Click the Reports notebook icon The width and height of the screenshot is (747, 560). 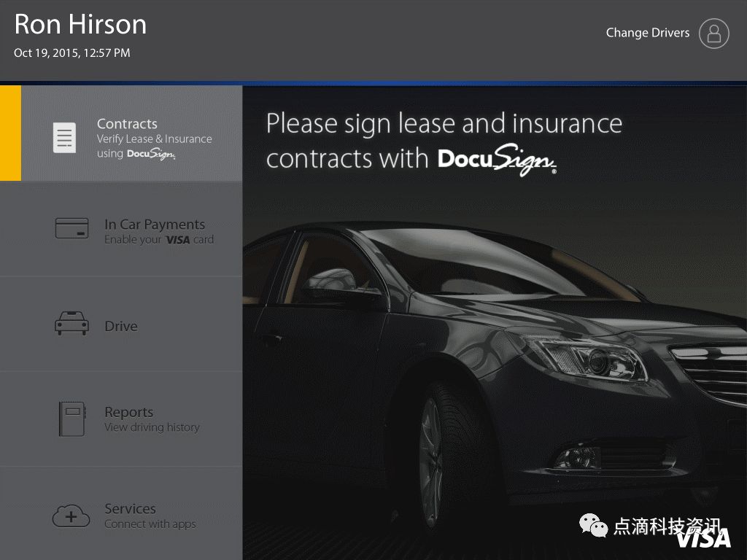pyautogui.click(x=72, y=419)
